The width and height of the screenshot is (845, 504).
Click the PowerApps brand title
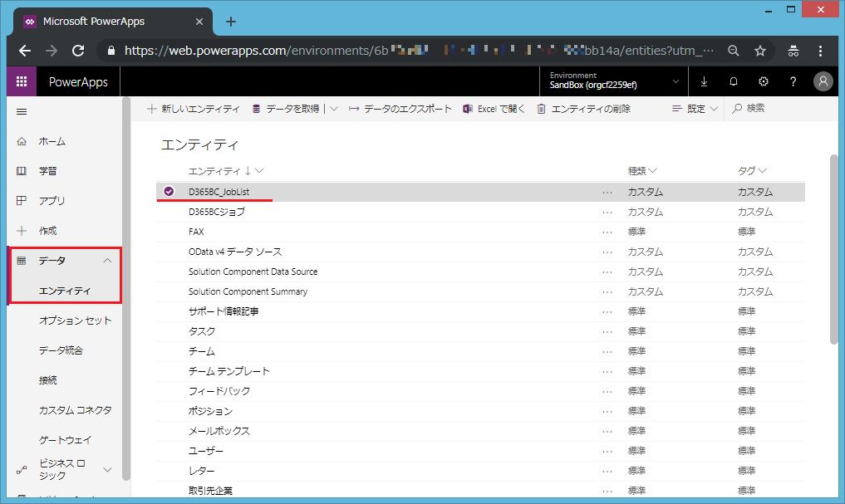[78, 82]
